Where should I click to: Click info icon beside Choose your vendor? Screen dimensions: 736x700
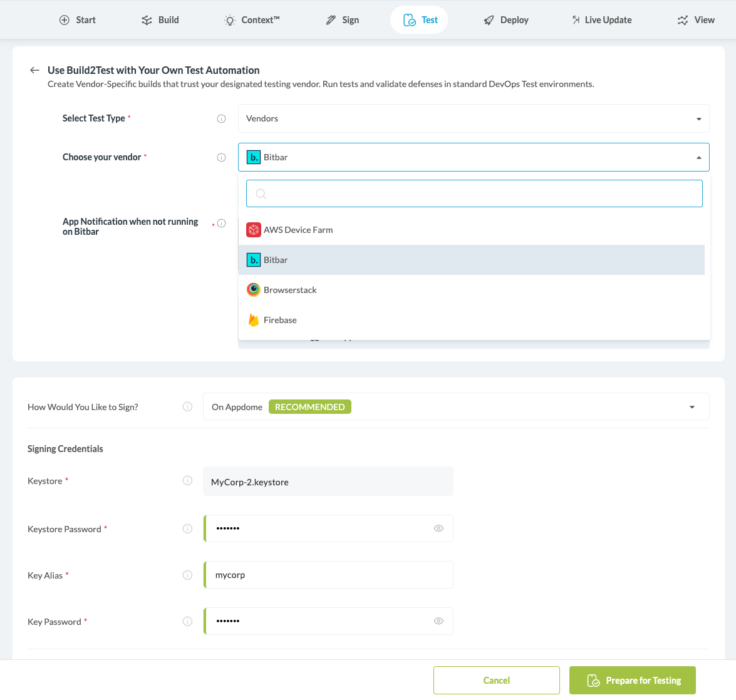tap(221, 158)
